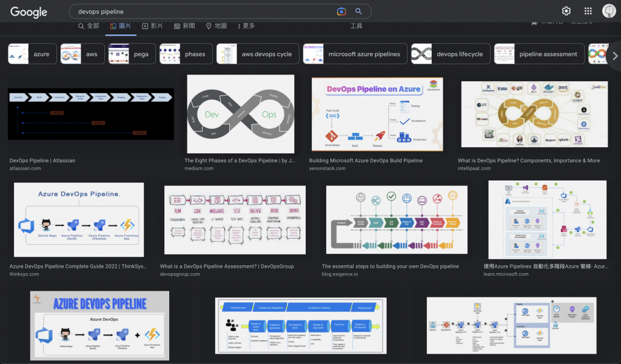Open the Dev Ops infinity loop image
Screen dimensions: 621x364
pos(240,114)
